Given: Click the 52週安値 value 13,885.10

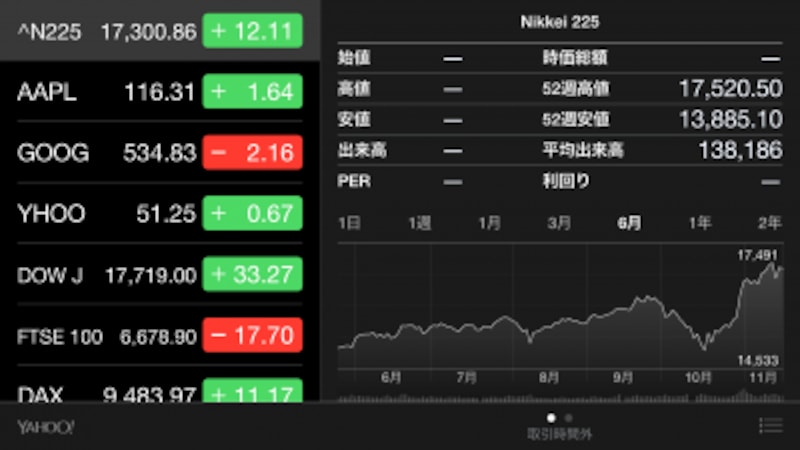Looking at the screenshot, I should click(x=731, y=119).
